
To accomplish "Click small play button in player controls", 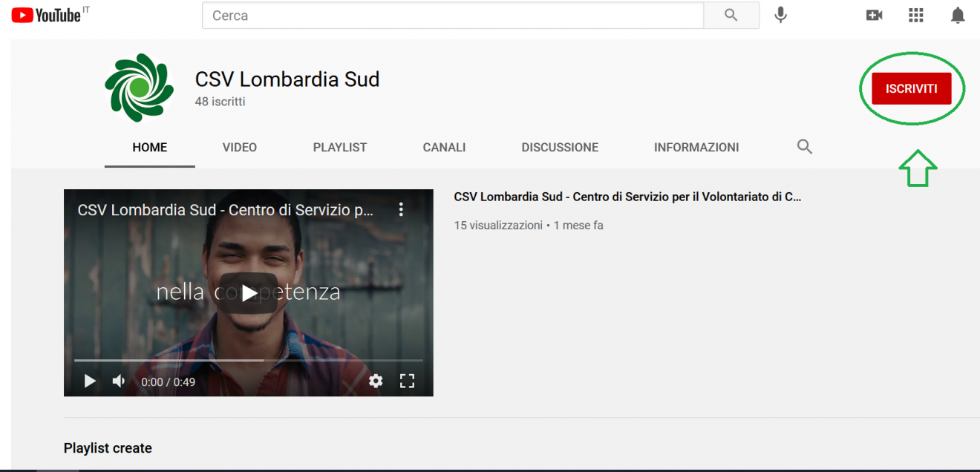I will (x=90, y=381).
